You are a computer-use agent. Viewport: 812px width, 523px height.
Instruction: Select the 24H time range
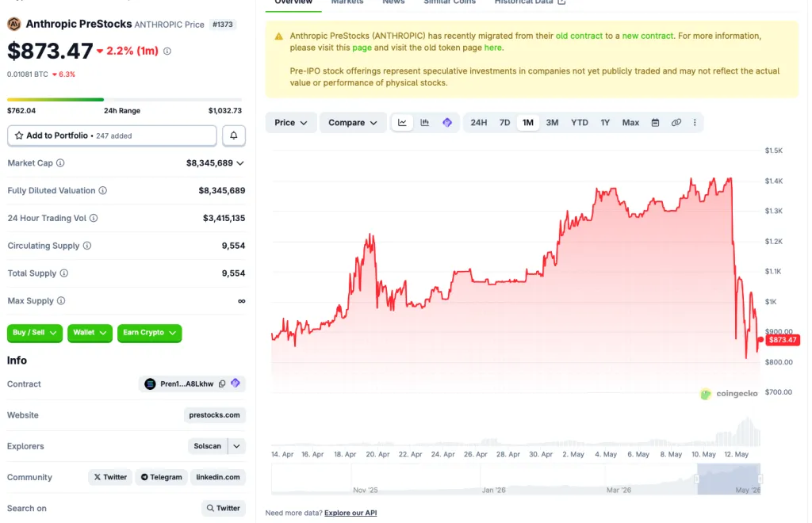[x=478, y=123]
